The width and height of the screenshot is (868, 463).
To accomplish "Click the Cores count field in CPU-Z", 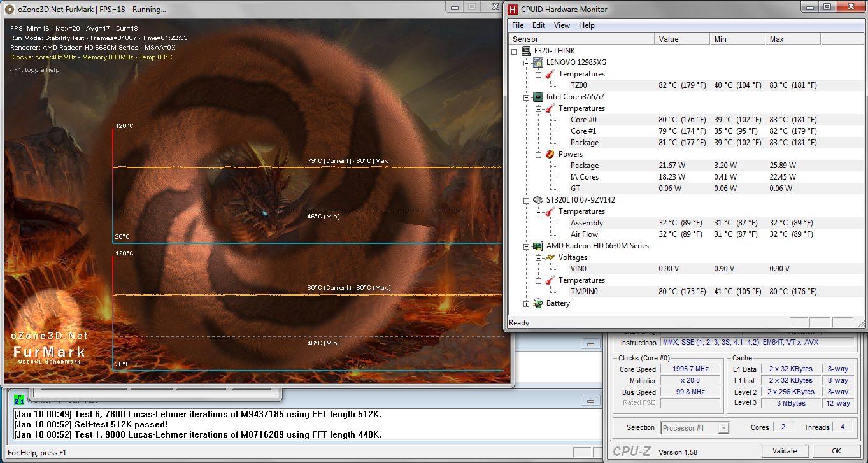I will pos(782,427).
